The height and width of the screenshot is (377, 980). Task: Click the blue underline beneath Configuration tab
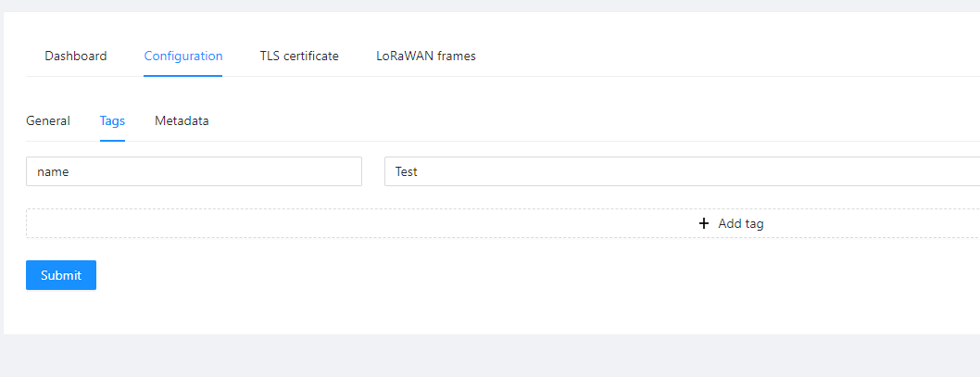183,76
